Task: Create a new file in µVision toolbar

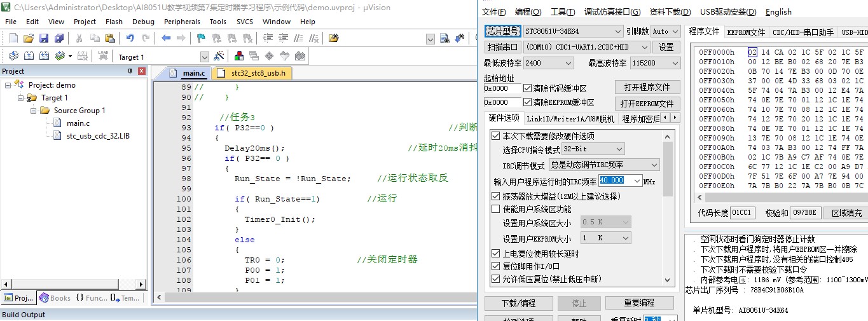Action: tap(12, 38)
